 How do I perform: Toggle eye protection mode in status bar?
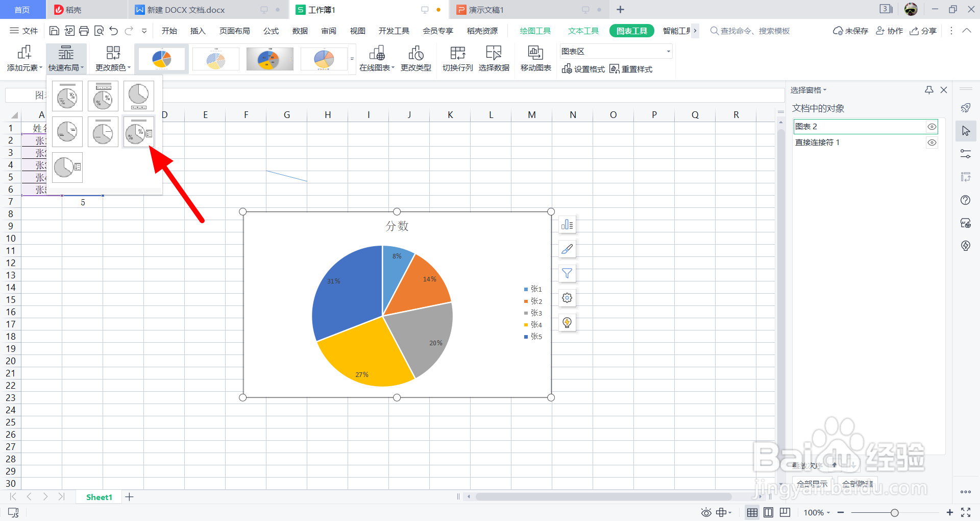point(706,512)
